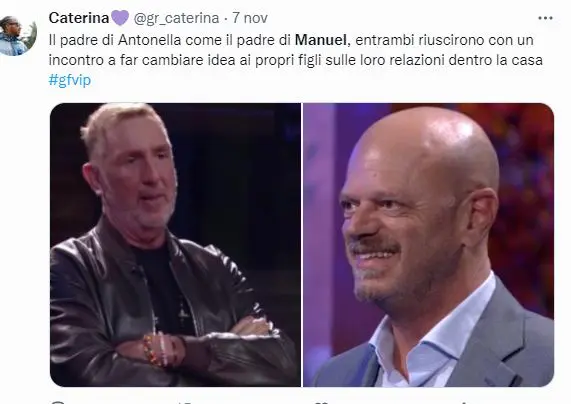The height and width of the screenshot is (404, 571).
Task: Open the #gfvip hashtag
Action: tap(70, 80)
